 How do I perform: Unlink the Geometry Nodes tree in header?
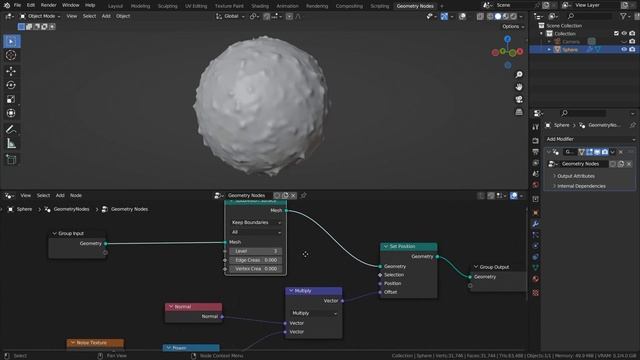(x=293, y=196)
